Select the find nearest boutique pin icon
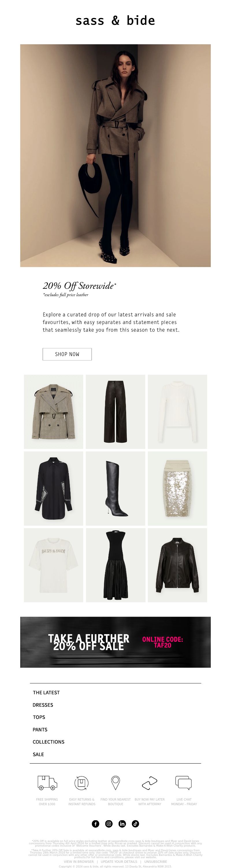 coord(116,783)
